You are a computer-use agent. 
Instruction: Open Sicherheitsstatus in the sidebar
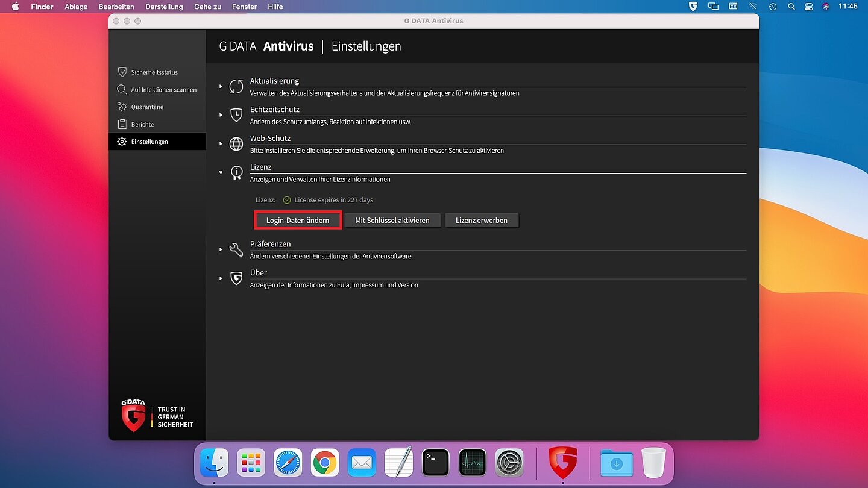tap(154, 72)
